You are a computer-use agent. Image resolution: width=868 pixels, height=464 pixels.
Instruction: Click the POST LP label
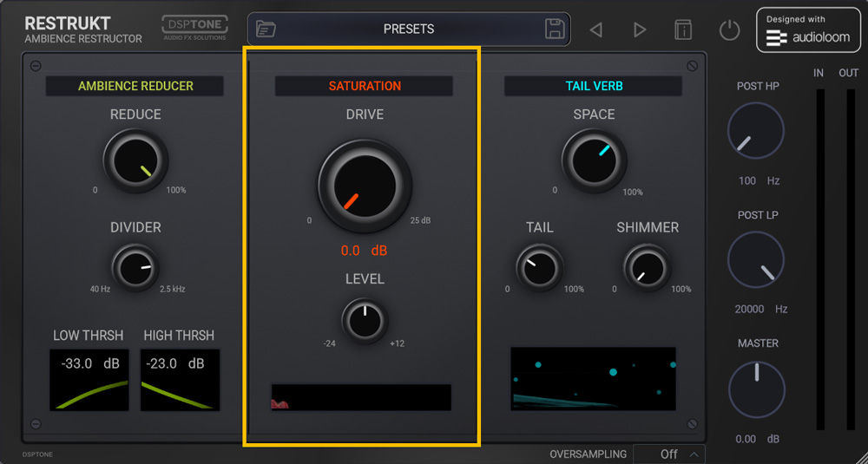tap(758, 215)
